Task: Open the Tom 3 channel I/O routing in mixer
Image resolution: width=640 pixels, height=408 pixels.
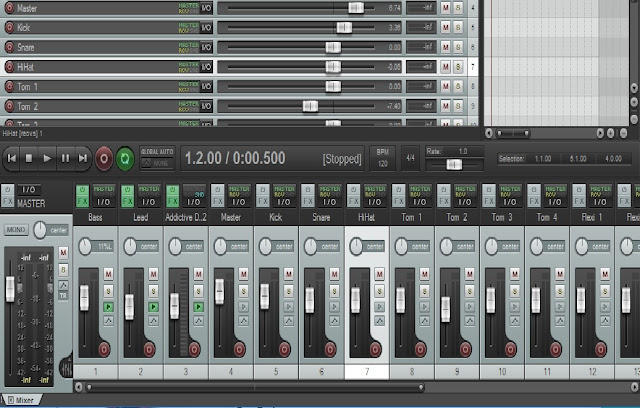Action: [510, 202]
